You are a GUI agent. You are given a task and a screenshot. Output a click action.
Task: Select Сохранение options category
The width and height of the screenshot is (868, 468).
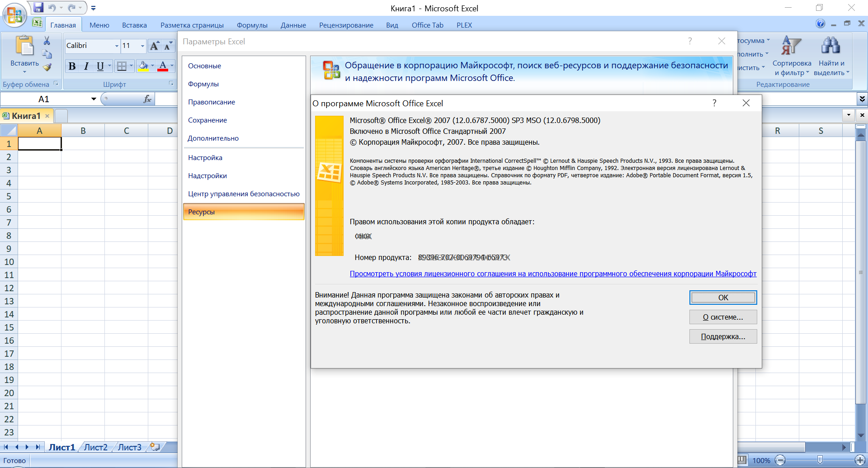click(x=244, y=120)
